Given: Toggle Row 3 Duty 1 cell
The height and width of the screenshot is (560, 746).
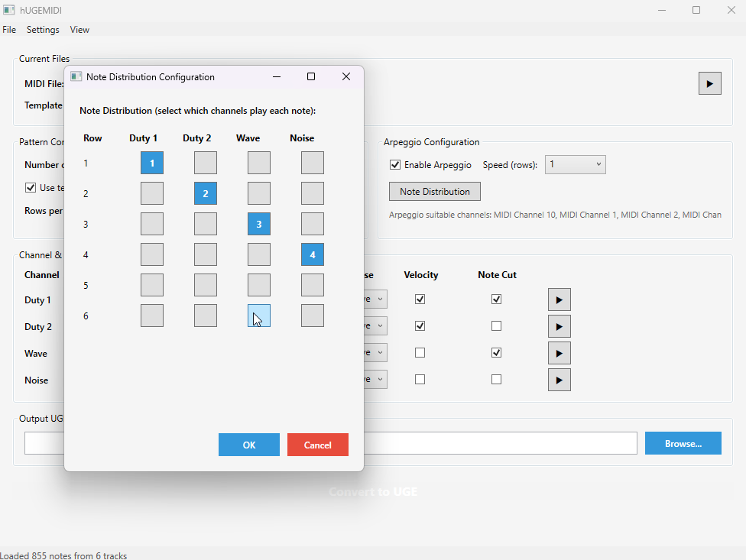Looking at the screenshot, I should pos(152,224).
